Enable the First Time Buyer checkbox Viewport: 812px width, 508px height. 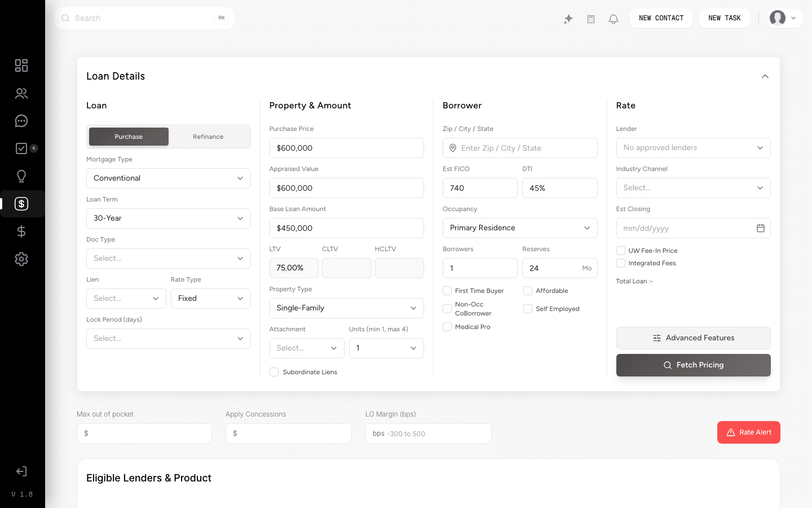447,291
